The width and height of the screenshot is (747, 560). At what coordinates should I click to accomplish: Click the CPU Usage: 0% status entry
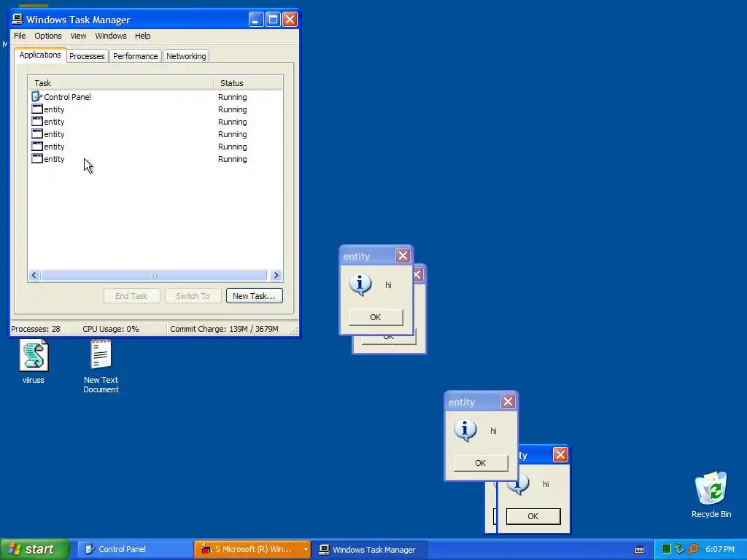[123, 329]
